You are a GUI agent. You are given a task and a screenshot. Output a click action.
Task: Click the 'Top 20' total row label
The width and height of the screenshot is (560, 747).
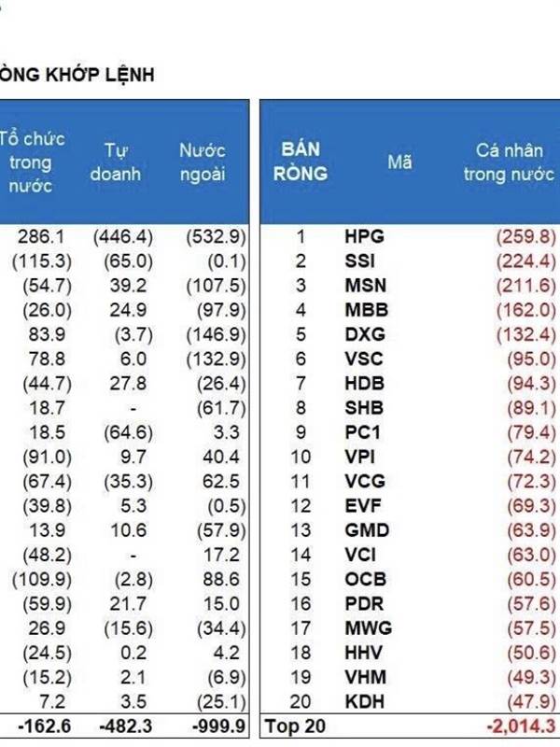pos(296,726)
